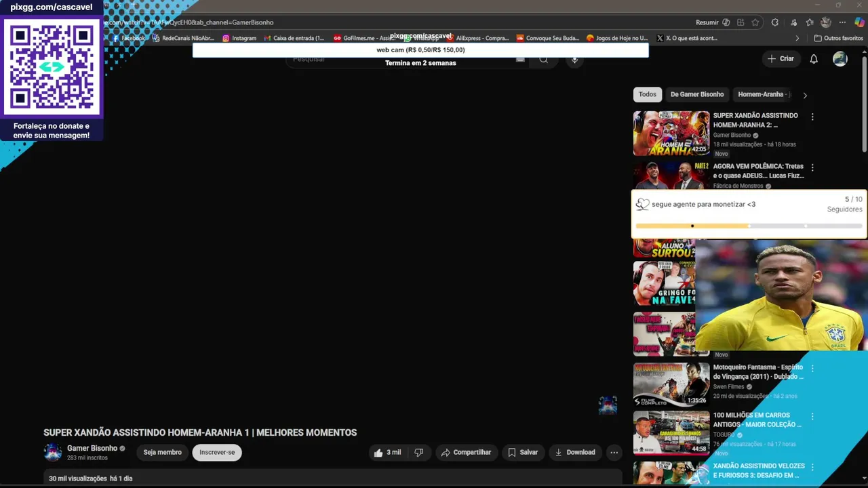Add page to browser favorites star
The height and width of the screenshot is (488, 868).
[x=755, y=22]
